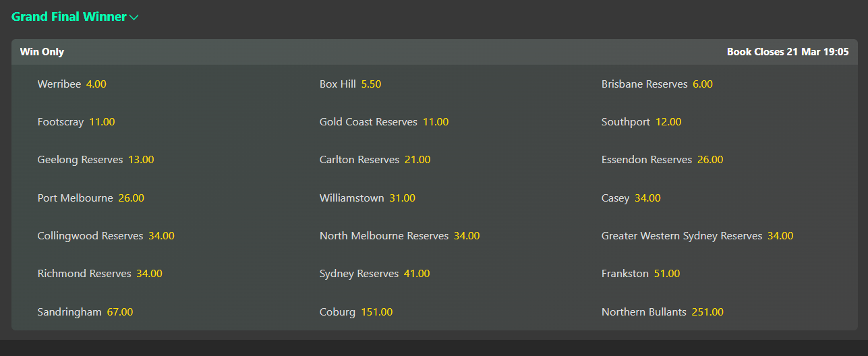Select Williamstown at 31.00 odds
The width and height of the screenshot is (868, 356).
(368, 198)
